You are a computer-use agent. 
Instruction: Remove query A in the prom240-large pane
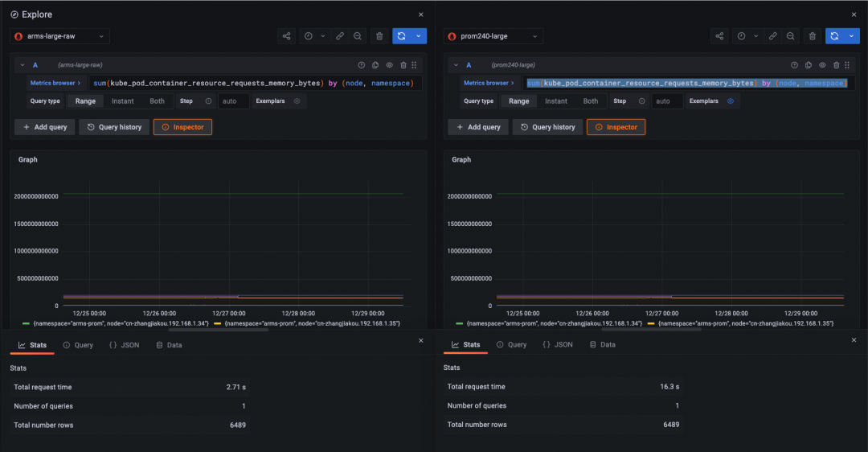[837, 65]
